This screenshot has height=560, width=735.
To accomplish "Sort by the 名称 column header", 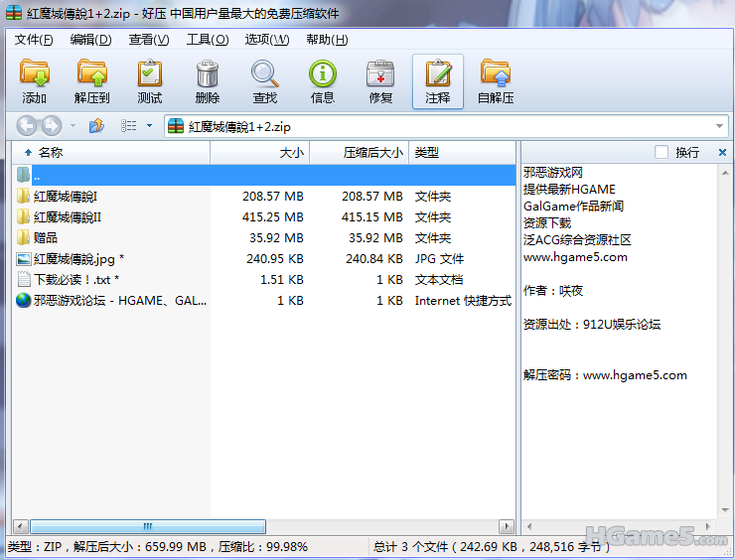I will (x=111, y=152).
